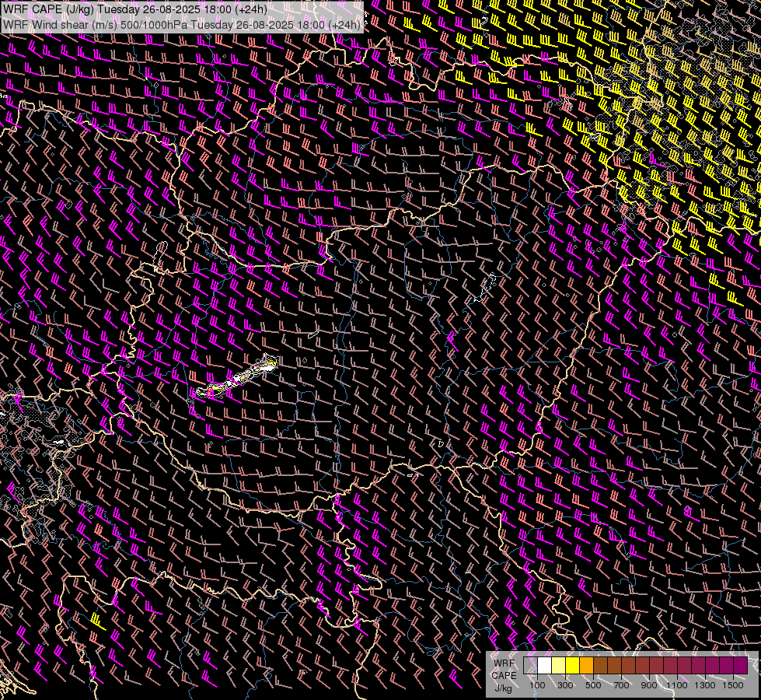Click the legend tick label 1500

point(733,685)
